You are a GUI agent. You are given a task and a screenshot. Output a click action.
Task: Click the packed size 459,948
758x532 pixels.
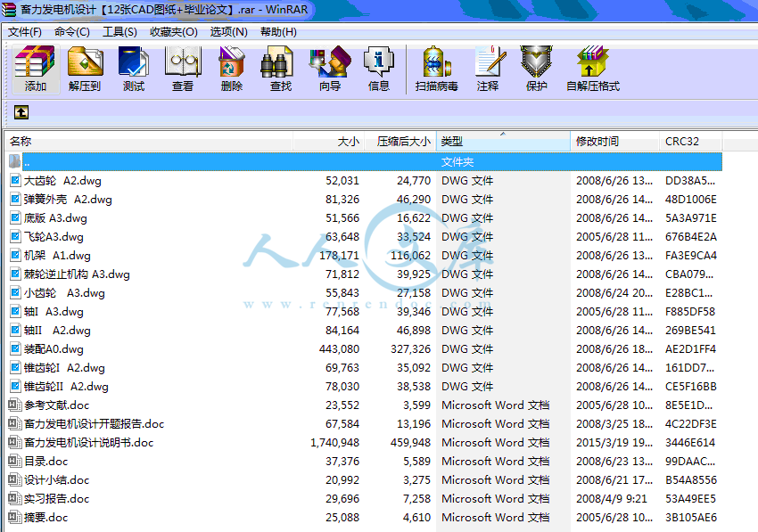pyautogui.click(x=410, y=443)
